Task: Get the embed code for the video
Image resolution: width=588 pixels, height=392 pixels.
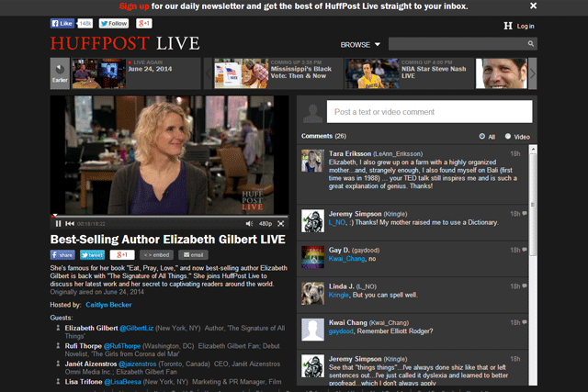Action: 157,255
